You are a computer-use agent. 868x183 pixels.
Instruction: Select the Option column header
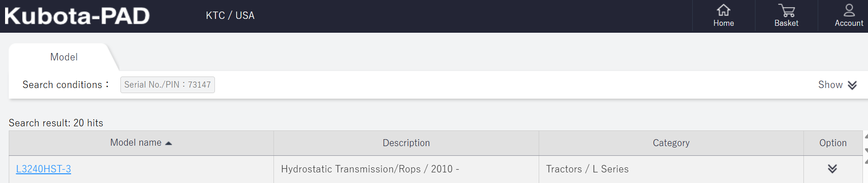833,143
